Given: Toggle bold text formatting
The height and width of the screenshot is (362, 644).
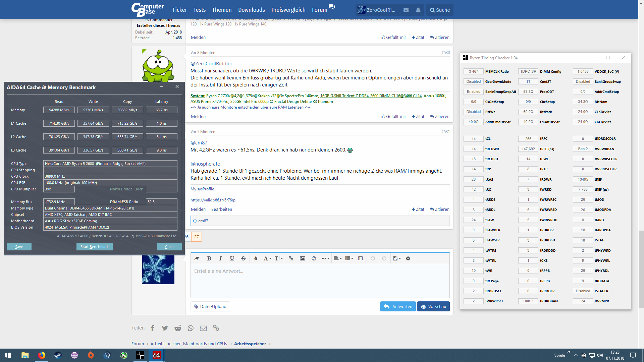Looking at the screenshot, I should pos(209,258).
